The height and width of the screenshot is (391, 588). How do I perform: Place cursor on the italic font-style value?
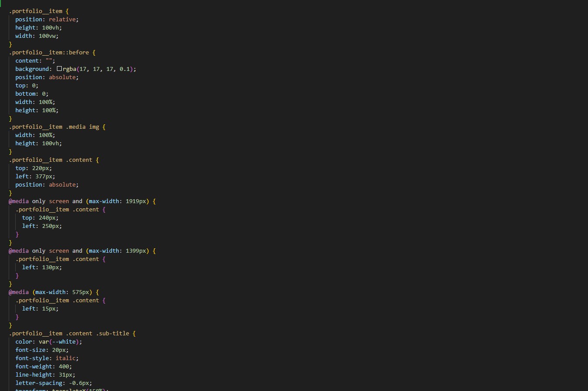point(66,358)
